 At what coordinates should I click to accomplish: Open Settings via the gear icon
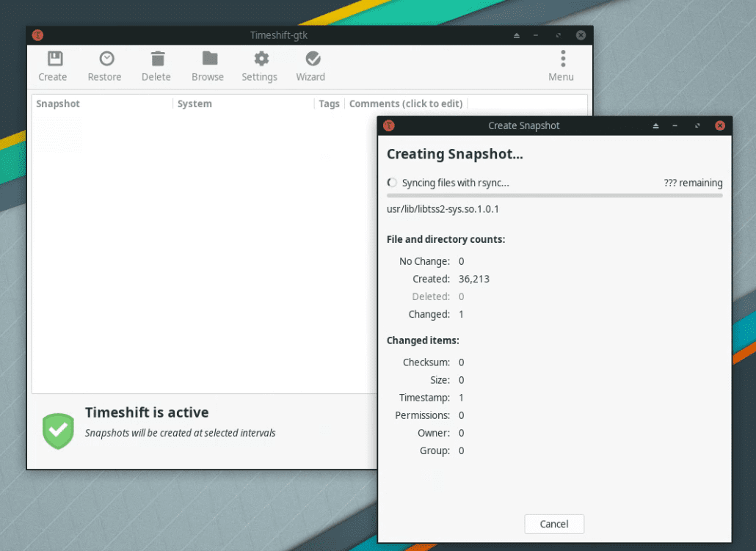[x=261, y=59]
